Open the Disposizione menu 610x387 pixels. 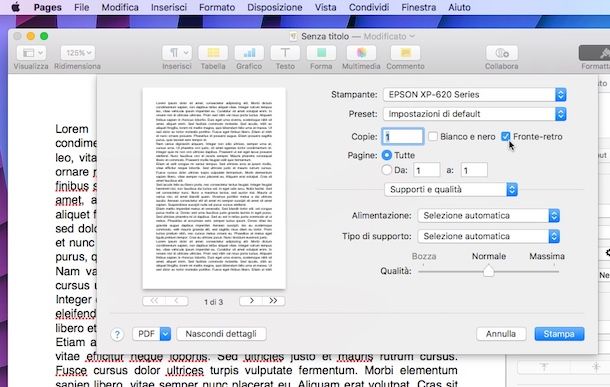275,7
